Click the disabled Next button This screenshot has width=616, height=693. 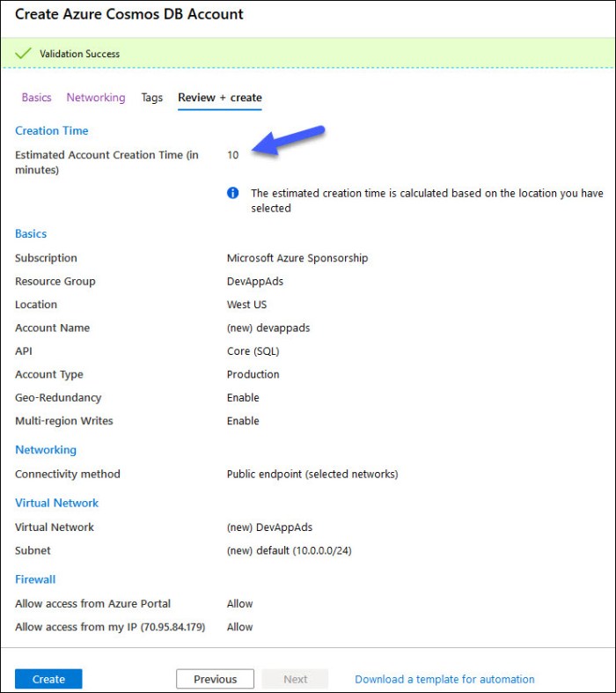[x=295, y=679]
